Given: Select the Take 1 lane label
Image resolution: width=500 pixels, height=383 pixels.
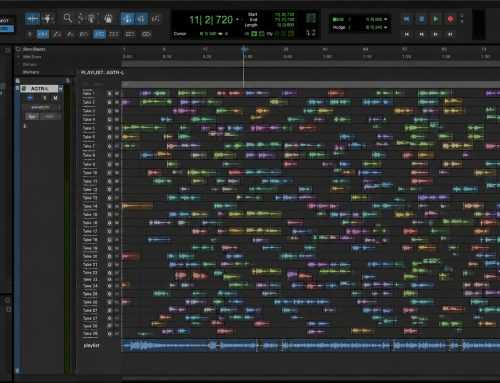Looking at the screenshot, I should tap(89, 93).
